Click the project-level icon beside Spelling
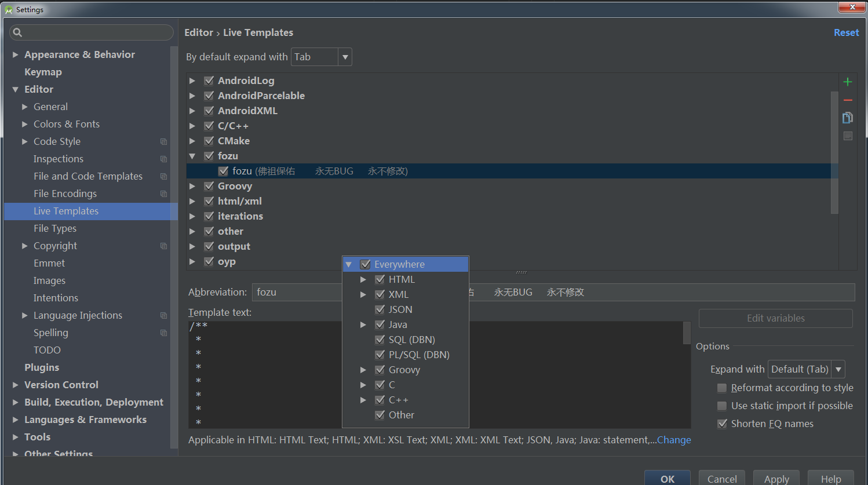The height and width of the screenshot is (485, 868). point(163,333)
